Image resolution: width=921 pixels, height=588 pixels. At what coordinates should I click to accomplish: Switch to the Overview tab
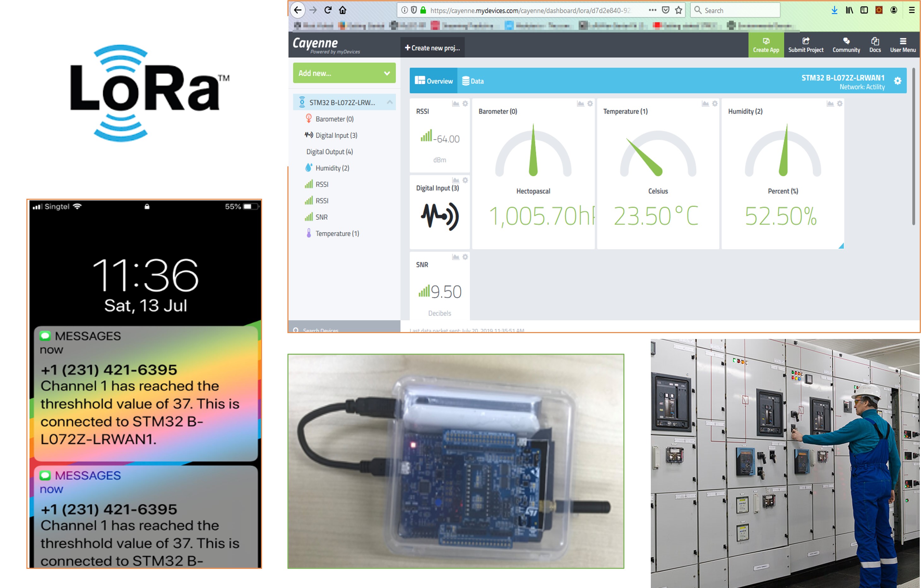tap(433, 81)
